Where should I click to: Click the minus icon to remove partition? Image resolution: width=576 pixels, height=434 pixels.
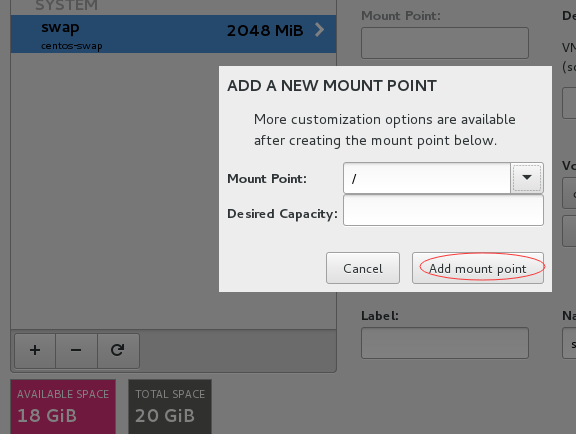click(76, 350)
